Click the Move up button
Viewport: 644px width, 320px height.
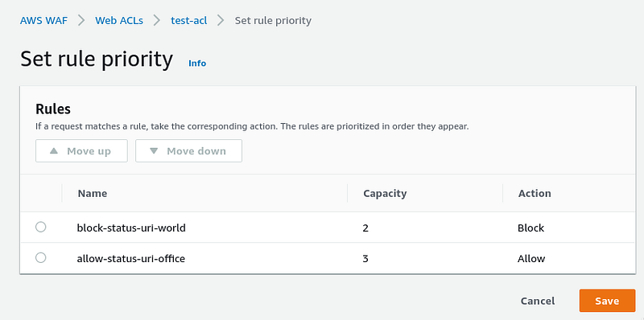pyautogui.click(x=81, y=151)
